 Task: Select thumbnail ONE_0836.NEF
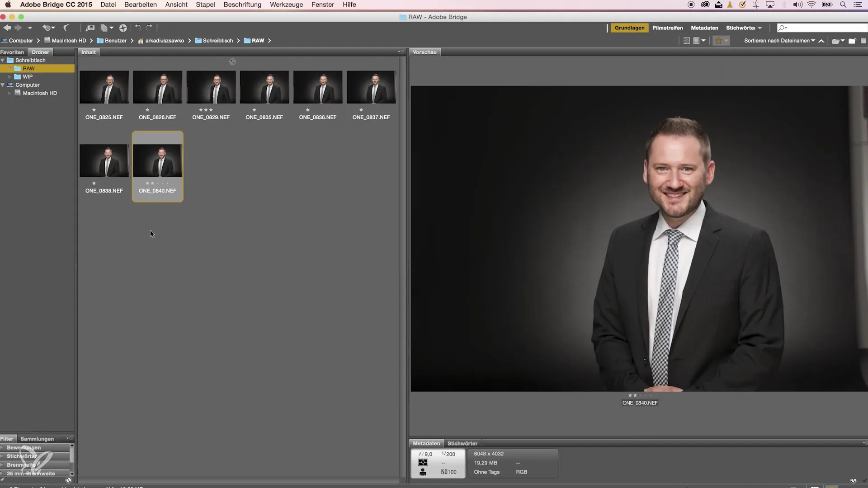317,87
